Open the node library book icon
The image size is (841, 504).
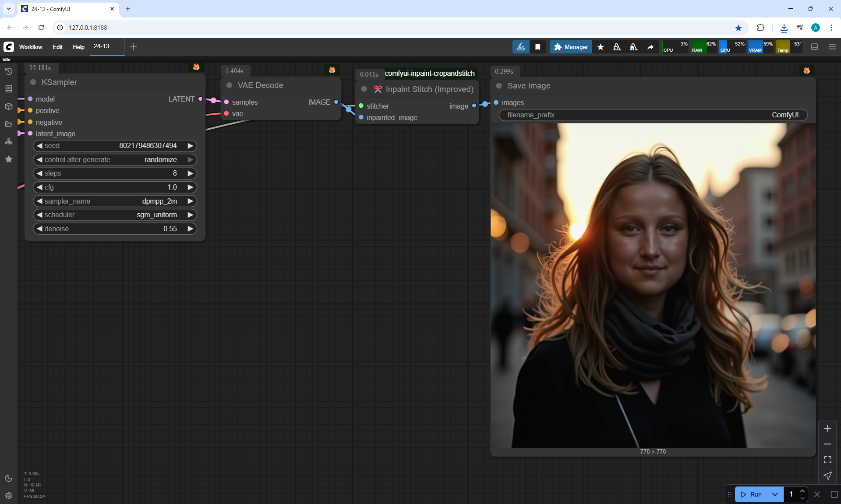(x=9, y=89)
